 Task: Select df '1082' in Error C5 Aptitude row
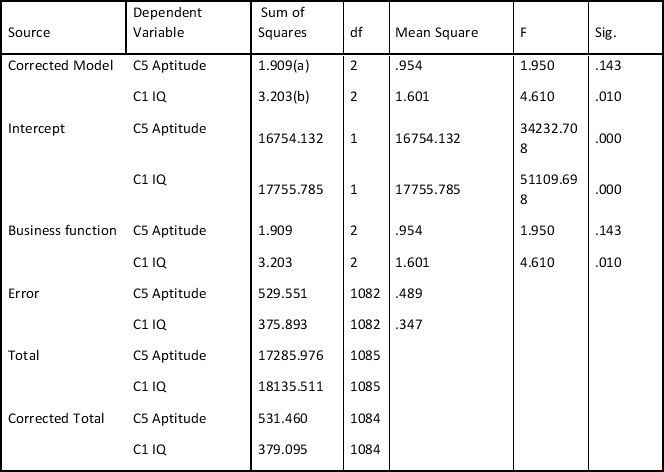pos(365,293)
